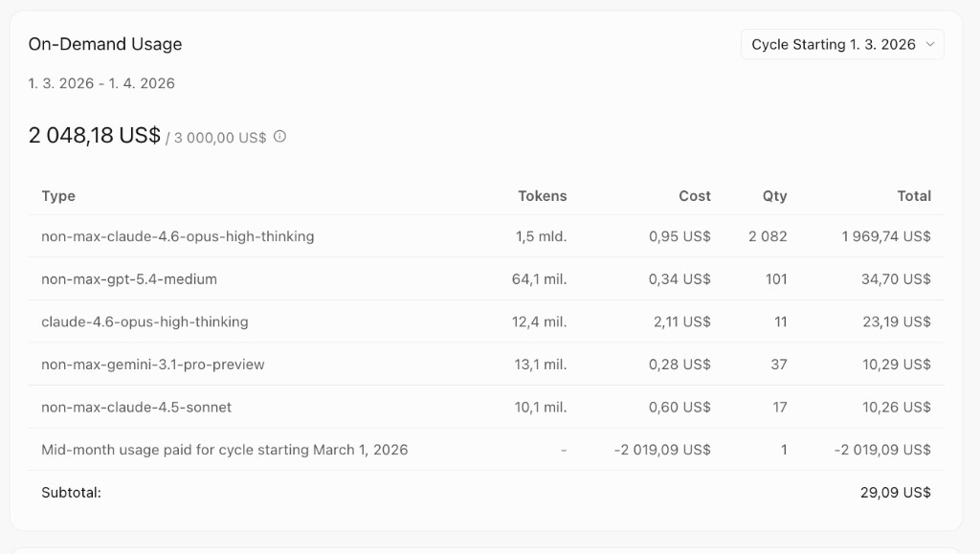This screenshot has height=554, width=980.
Task: Click the 34,70 US$ total
Action: [x=896, y=279]
